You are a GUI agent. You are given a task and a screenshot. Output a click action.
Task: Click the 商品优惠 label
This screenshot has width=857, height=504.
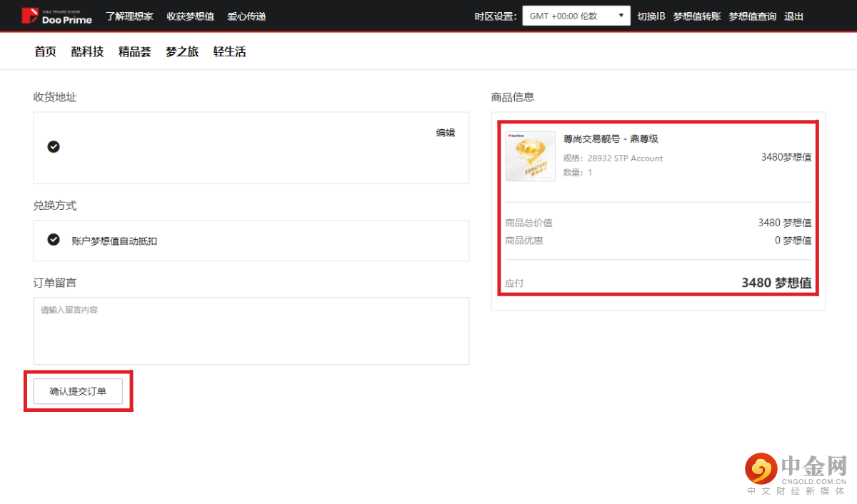(524, 241)
